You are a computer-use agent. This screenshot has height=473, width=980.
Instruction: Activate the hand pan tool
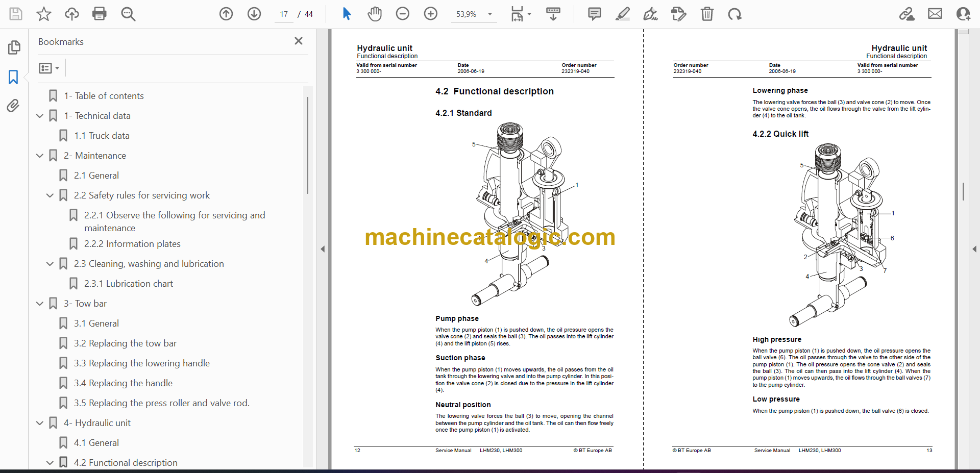pyautogui.click(x=375, y=14)
